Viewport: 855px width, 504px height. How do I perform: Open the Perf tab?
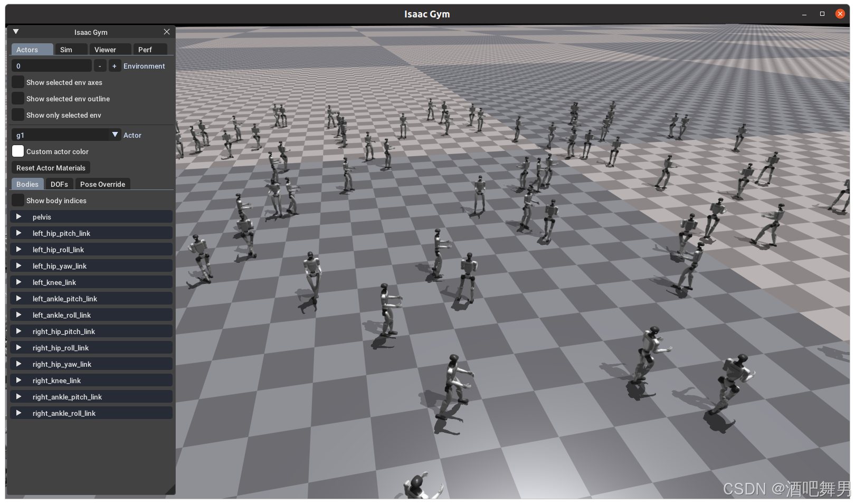click(150, 50)
